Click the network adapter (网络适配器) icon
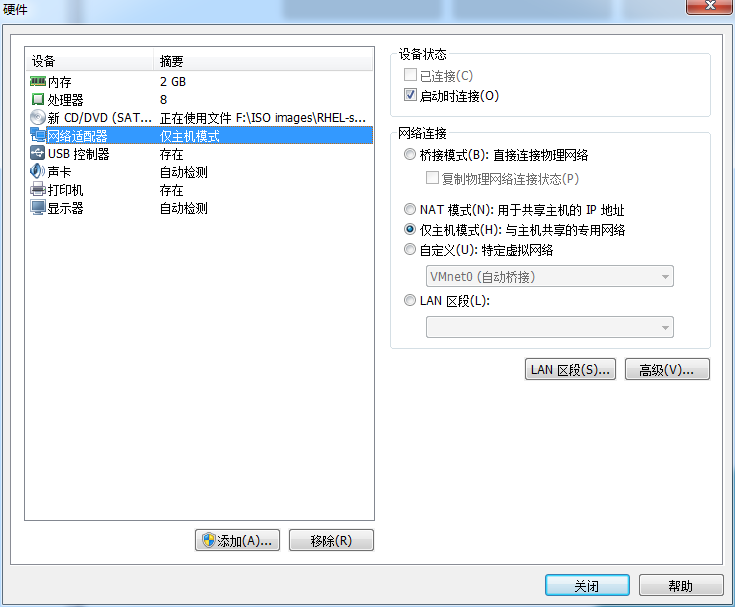 pyautogui.click(x=38, y=135)
